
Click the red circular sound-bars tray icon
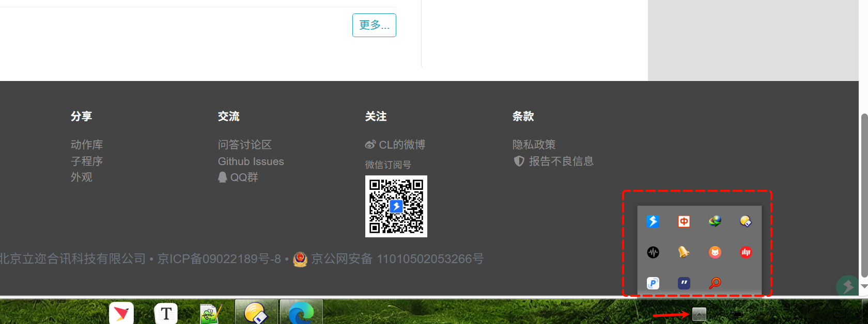click(746, 252)
